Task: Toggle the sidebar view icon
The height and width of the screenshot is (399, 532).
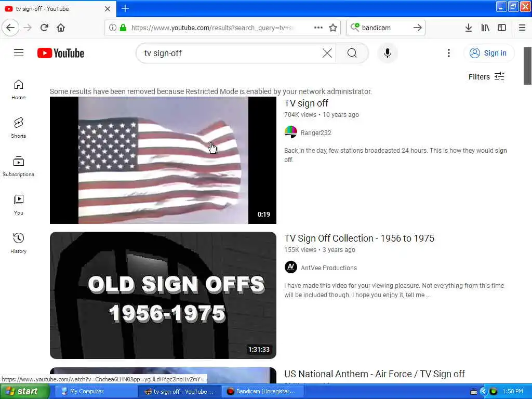Action: coord(502,28)
